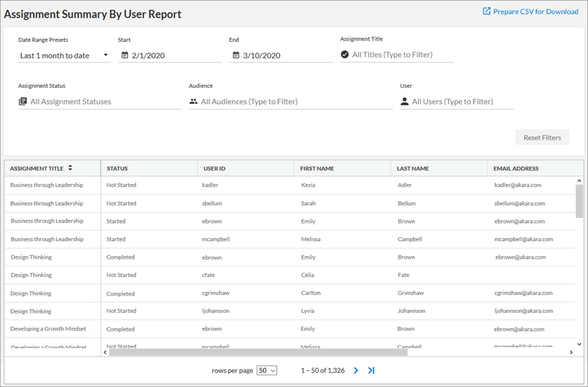This screenshot has width=588, height=387.
Task: Sort by Assignment Title using sort arrows
Action: pos(70,168)
